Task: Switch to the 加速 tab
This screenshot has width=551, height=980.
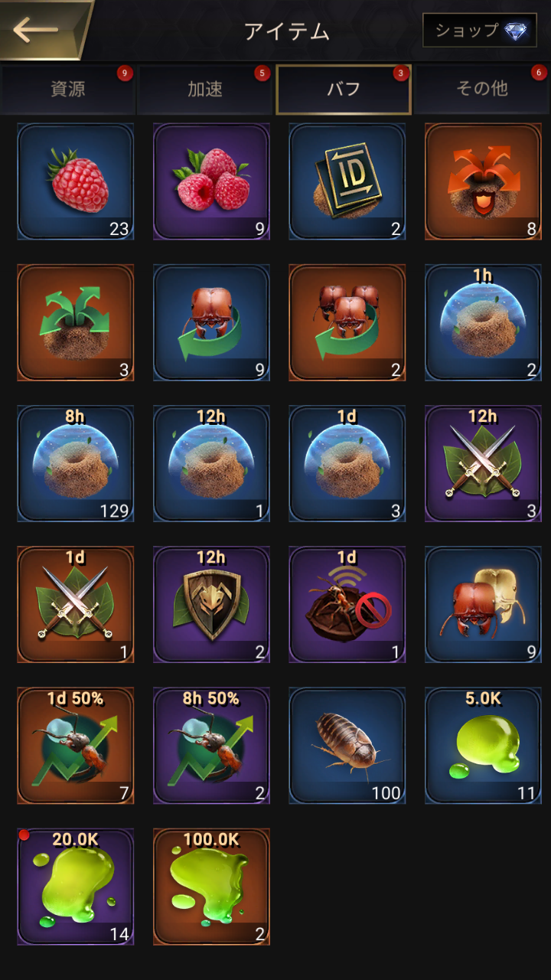Action: point(205,90)
